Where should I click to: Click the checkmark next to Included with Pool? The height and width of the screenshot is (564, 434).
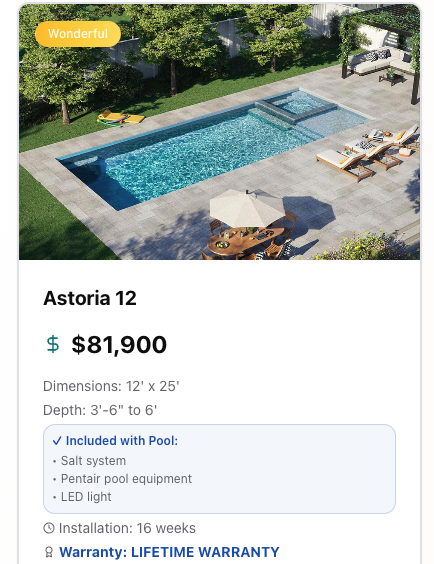57,441
